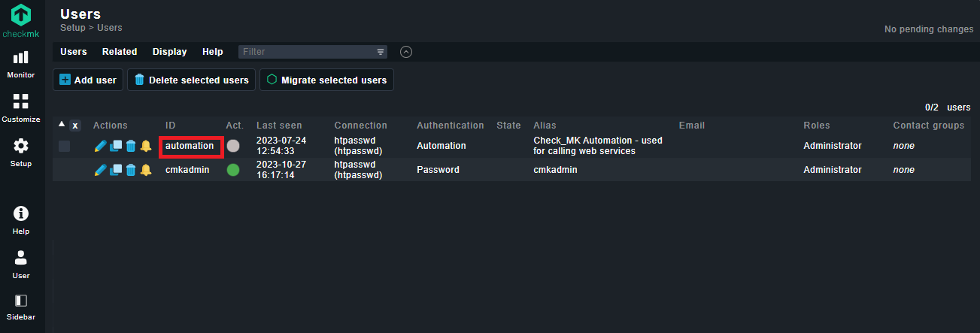980x333 pixels.
Task: Click Migrate selected users button
Action: (326, 80)
